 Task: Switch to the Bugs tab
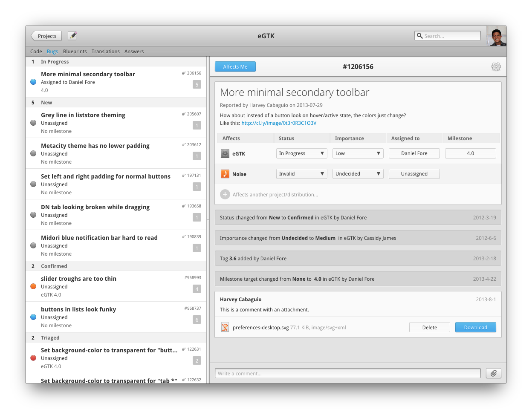pos(52,52)
